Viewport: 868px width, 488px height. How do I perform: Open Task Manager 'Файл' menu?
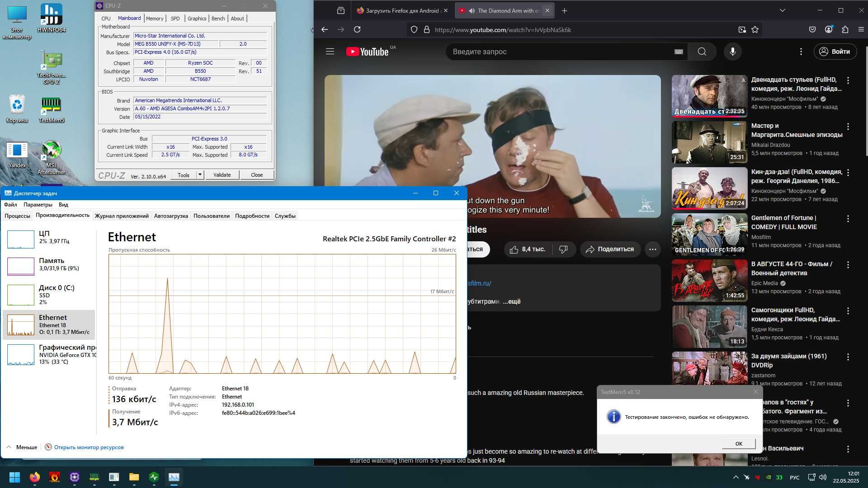pyautogui.click(x=10, y=205)
